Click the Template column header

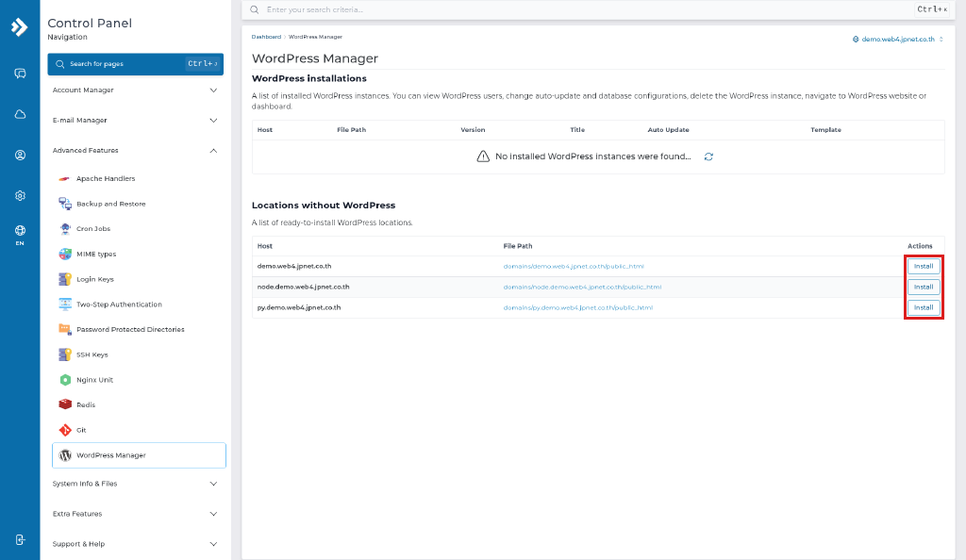click(825, 130)
